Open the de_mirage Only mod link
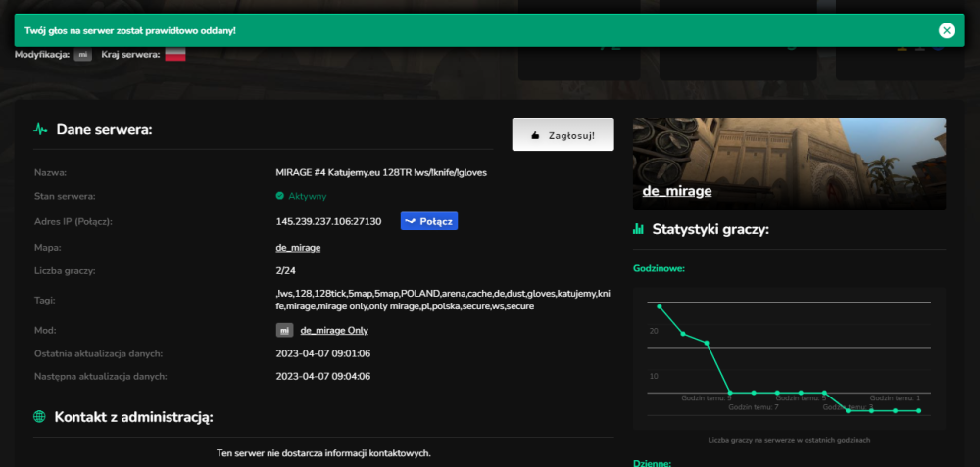Viewport: 980px width, 467px height. click(x=334, y=330)
